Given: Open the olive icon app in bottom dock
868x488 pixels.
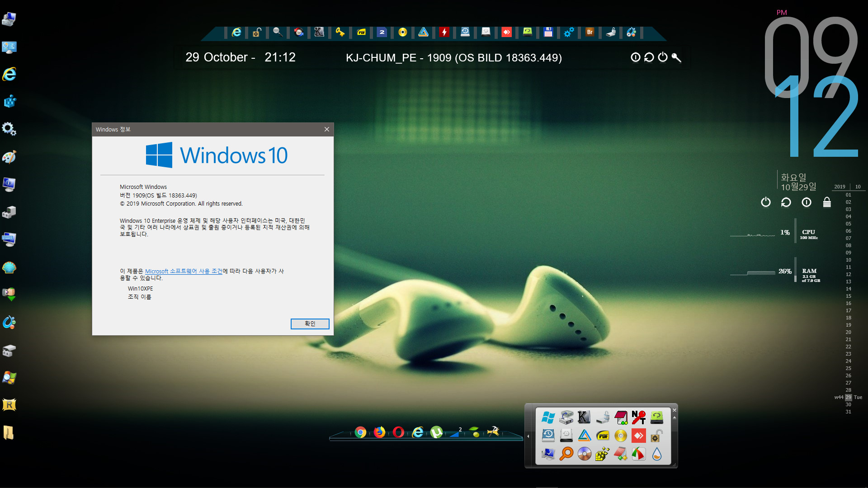Looking at the screenshot, I should (x=474, y=432).
